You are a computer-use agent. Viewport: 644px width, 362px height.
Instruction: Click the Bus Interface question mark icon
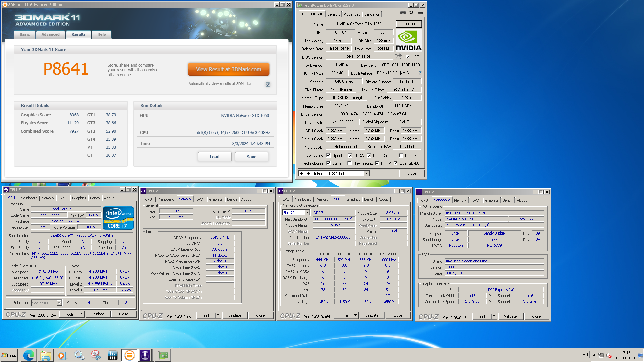pyautogui.click(x=420, y=73)
